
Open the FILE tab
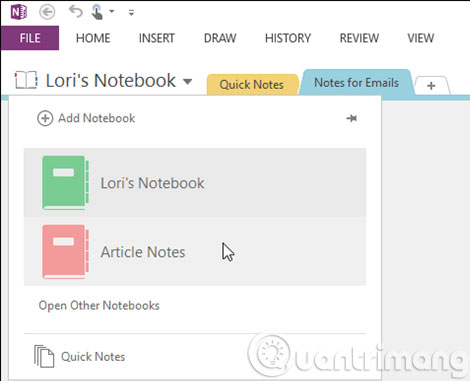click(x=30, y=38)
